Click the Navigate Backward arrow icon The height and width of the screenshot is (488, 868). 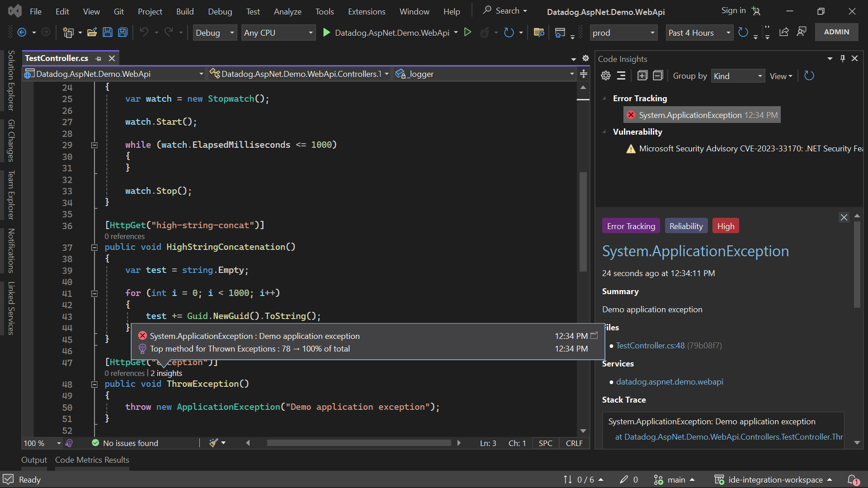[x=21, y=32]
